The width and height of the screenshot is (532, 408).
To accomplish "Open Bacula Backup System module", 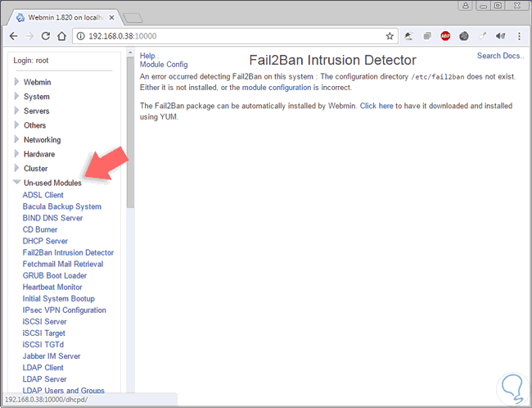I will point(61,206).
